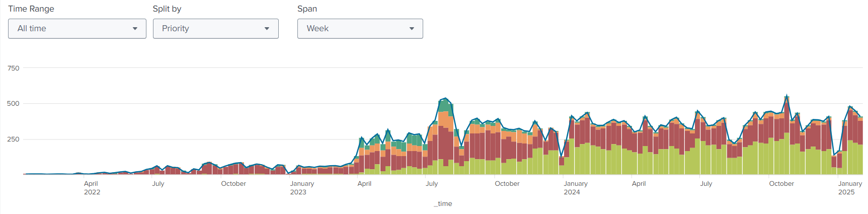Select the January 2025 axis label
Viewport: 868px width, 214px height.
849,188
